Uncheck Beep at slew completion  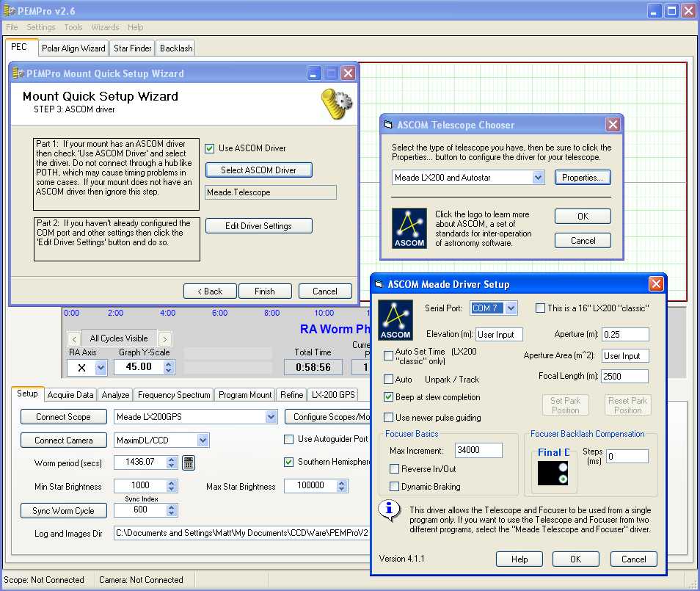[388, 396]
